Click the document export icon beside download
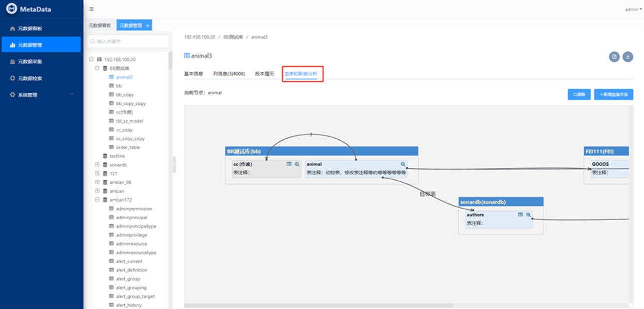 [x=614, y=57]
